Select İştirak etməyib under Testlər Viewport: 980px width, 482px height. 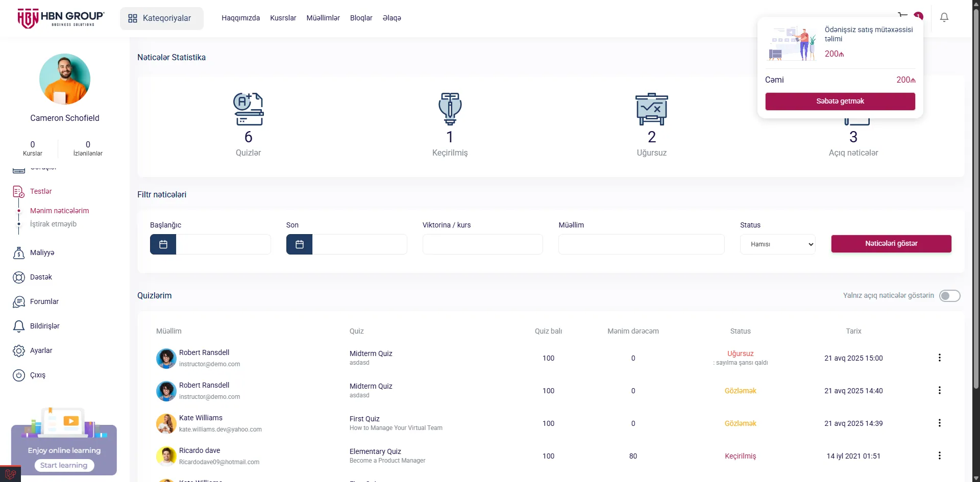click(x=53, y=224)
